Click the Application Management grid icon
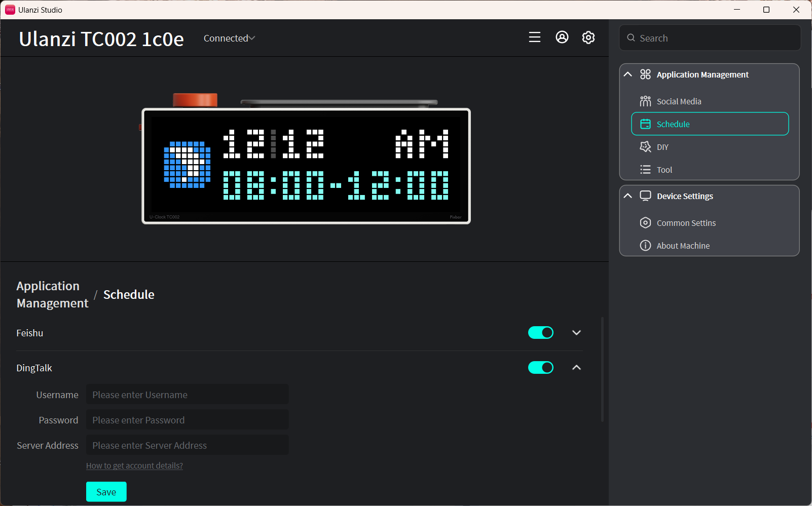812x506 pixels. pos(645,74)
